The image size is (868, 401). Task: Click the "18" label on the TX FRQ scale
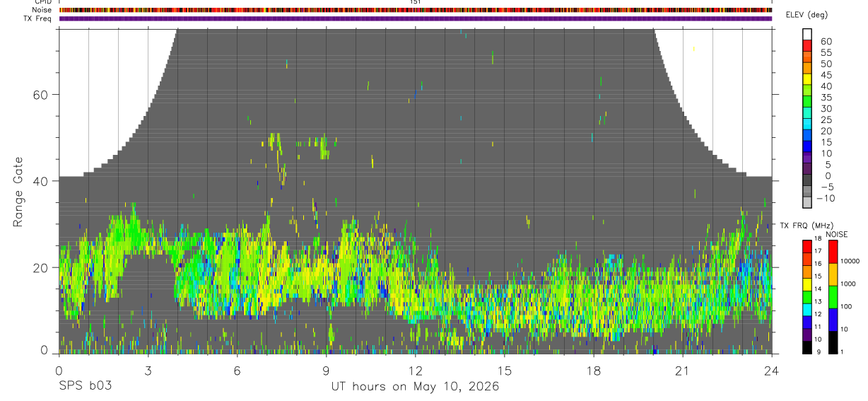pos(819,238)
